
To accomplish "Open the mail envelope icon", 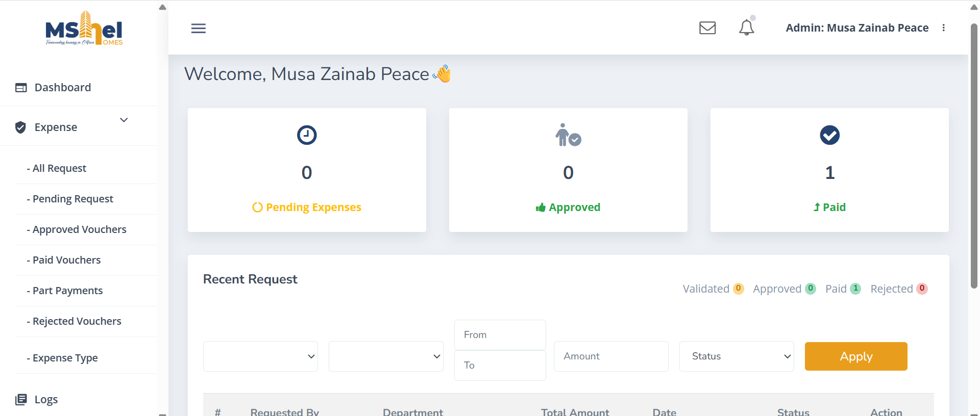I will (707, 28).
